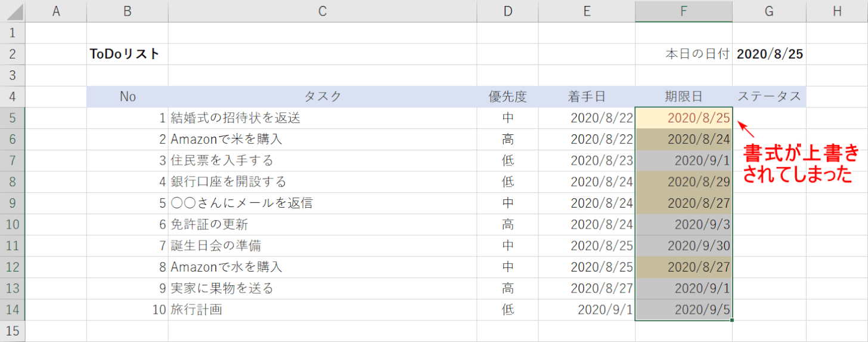Click priority cell 高 for 免許証の更新
Screen dimensions: 868x342
point(508,225)
